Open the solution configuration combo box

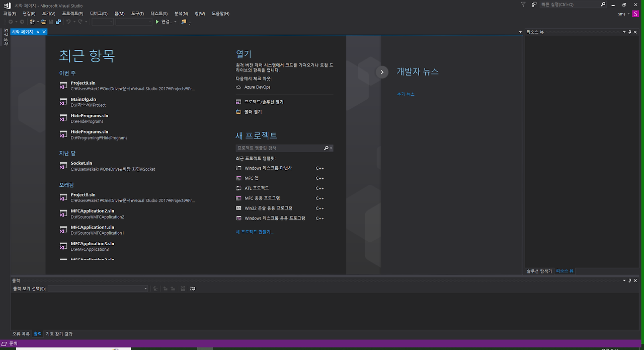point(103,22)
